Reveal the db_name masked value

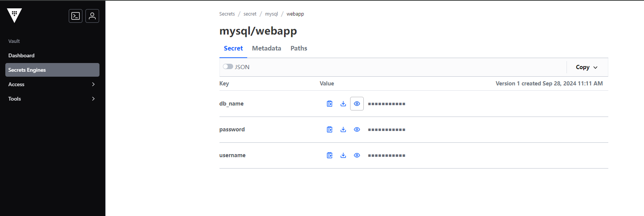pos(357,104)
